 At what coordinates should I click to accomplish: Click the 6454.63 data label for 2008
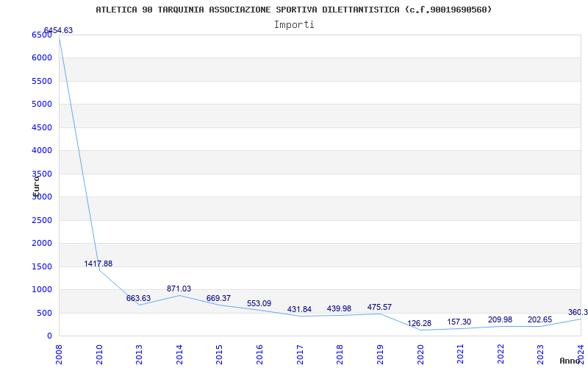pyautogui.click(x=59, y=30)
